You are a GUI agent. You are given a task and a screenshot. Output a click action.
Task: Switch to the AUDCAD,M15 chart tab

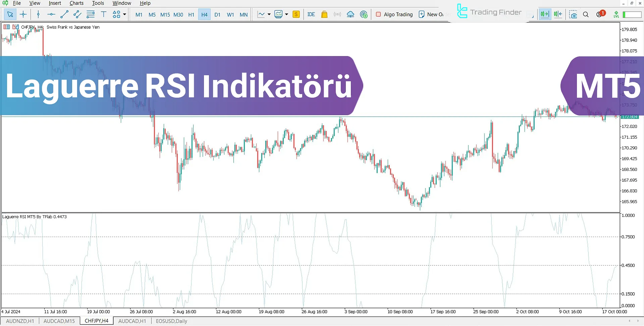59,321
